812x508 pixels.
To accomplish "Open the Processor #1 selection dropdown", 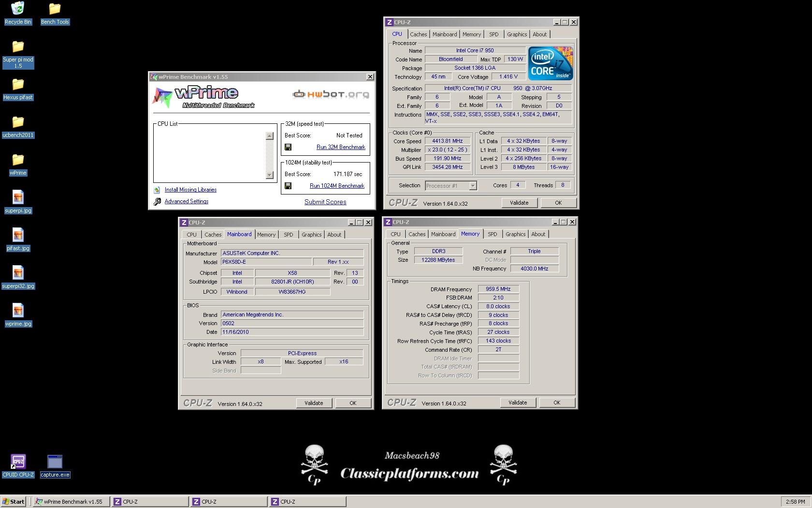I will [473, 186].
